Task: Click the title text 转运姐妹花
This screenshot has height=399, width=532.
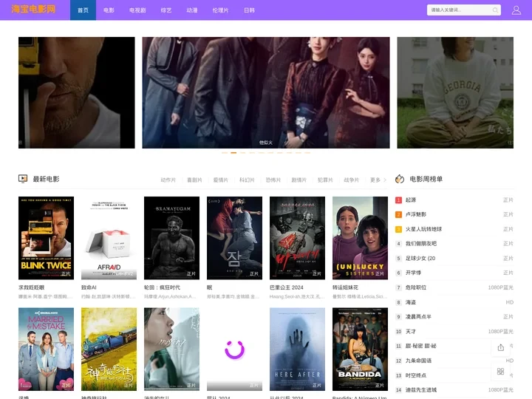Action: (345, 287)
